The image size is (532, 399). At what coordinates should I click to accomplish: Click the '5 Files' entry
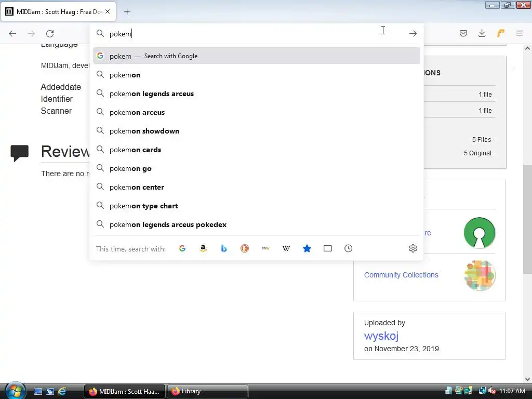coord(482,139)
